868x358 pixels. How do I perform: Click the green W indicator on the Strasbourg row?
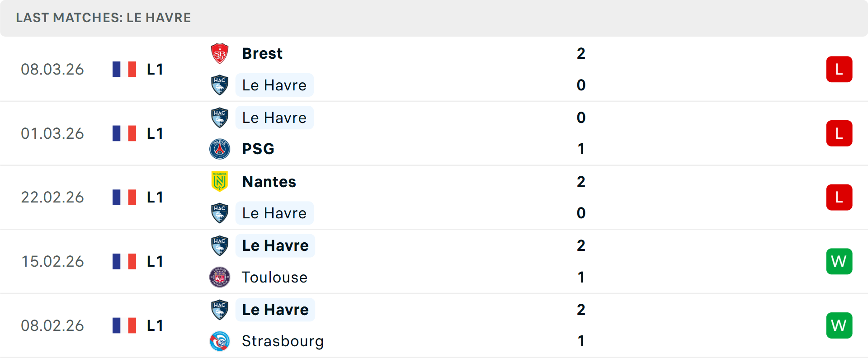[839, 325]
